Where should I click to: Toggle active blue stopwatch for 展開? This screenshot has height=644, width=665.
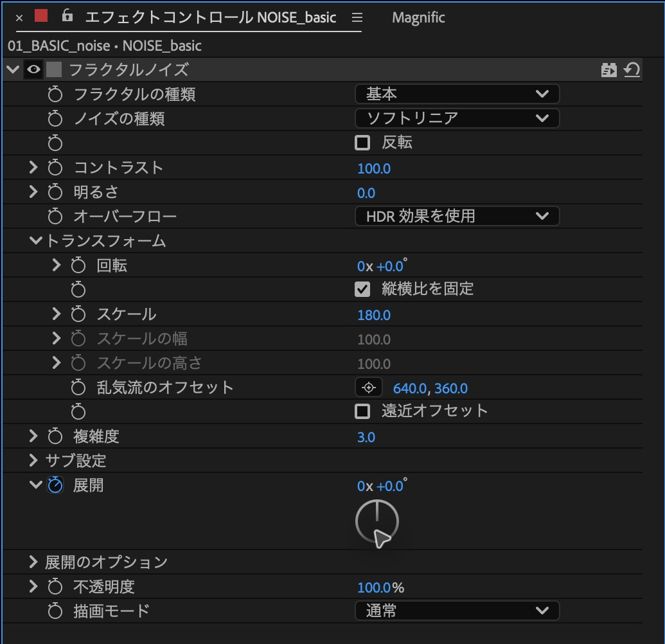(55, 485)
